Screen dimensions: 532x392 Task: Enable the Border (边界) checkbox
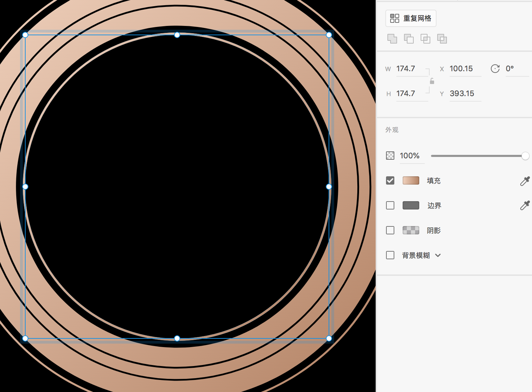tap(390, 205)
